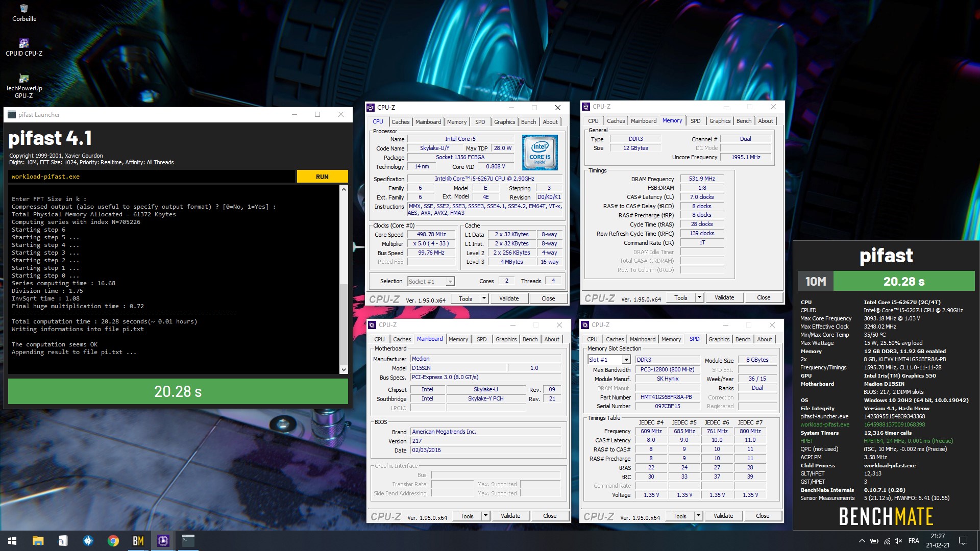The height and width of the screenshot is (551, 980).
Task: Open the TechPowerUp GPU-Z desktop shortcut
Action: tap(24, 86)
